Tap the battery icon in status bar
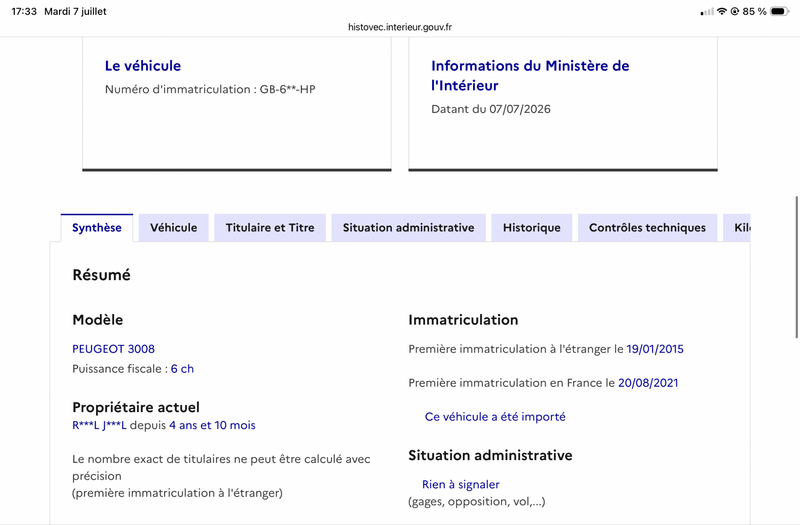Screen dimensions: 800x525 pos(779,11)
